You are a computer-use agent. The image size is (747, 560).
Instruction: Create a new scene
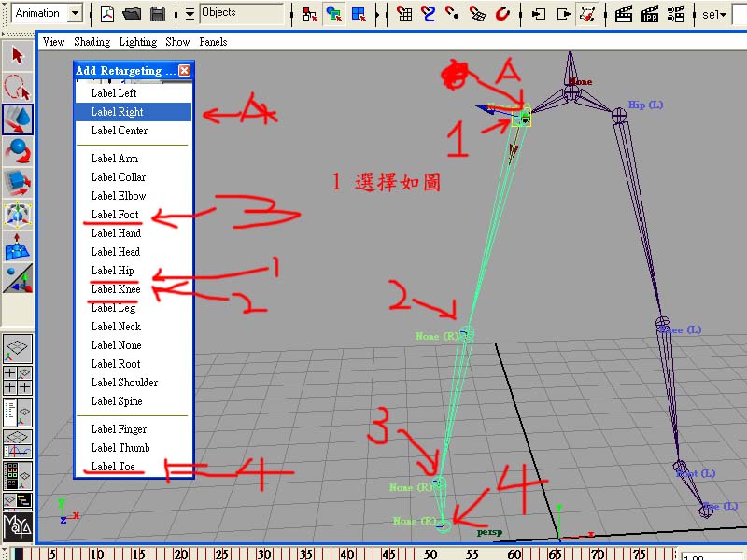108,14
